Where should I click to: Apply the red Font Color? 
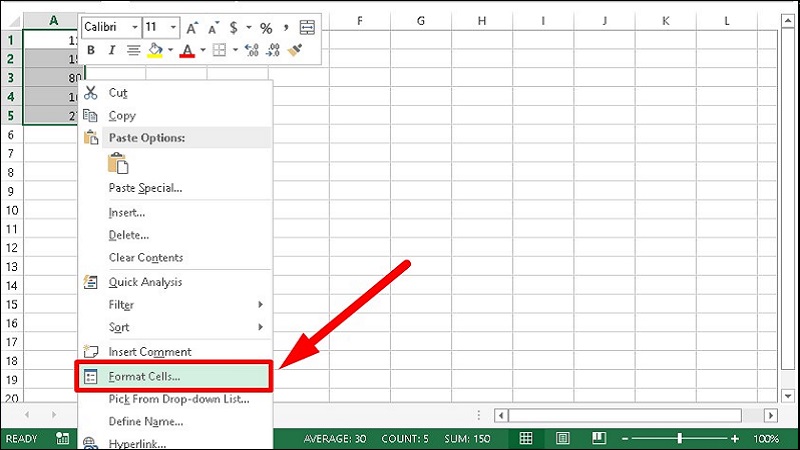pos(187,50)
